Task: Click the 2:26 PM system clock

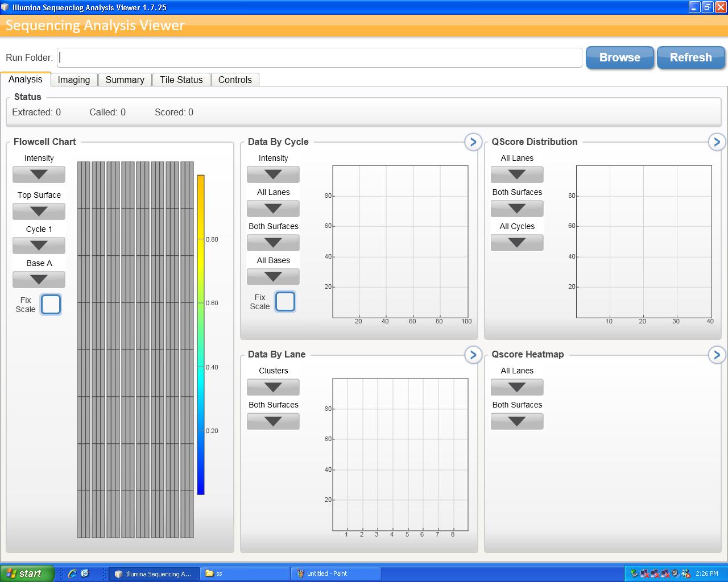Action: tap(706, 573)
